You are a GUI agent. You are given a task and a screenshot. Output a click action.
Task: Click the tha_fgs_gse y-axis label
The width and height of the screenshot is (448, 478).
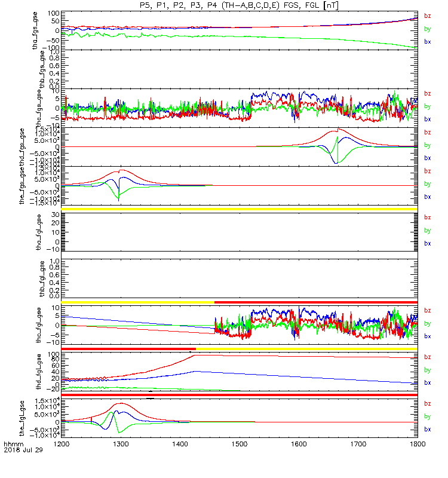tap(35, 30)
